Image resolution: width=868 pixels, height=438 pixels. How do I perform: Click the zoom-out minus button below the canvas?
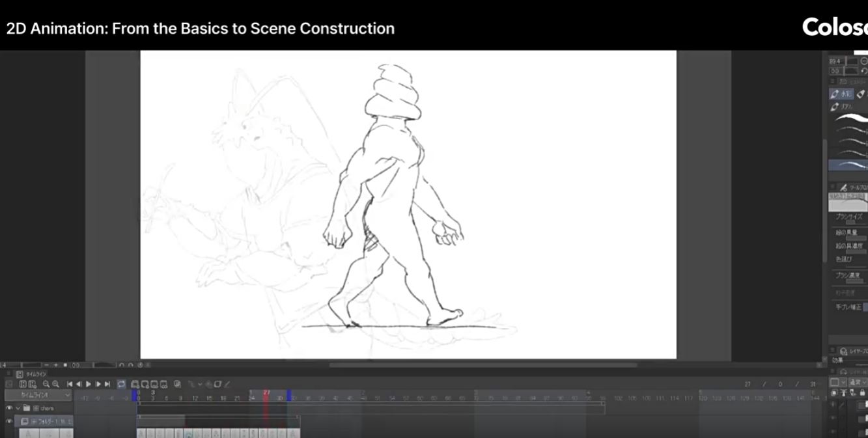[x=48, y=365]
